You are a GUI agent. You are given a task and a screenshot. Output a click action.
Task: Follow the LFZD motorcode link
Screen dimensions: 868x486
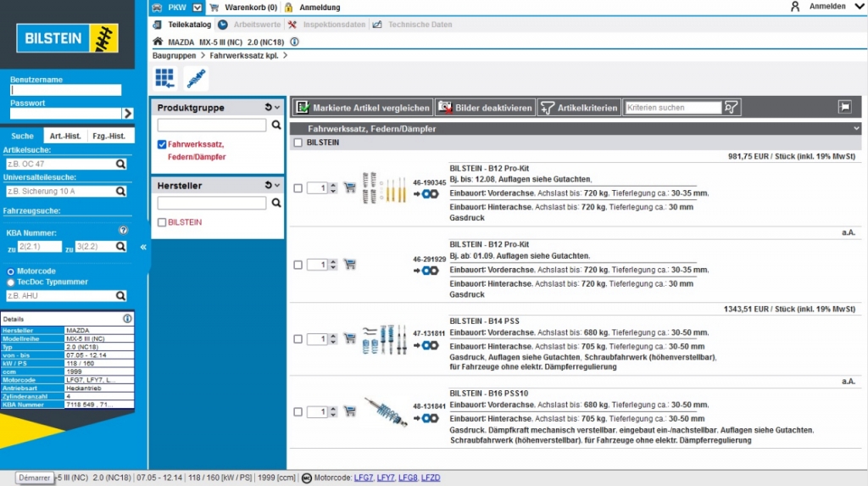pyautogui.click(x=431, y=478)
